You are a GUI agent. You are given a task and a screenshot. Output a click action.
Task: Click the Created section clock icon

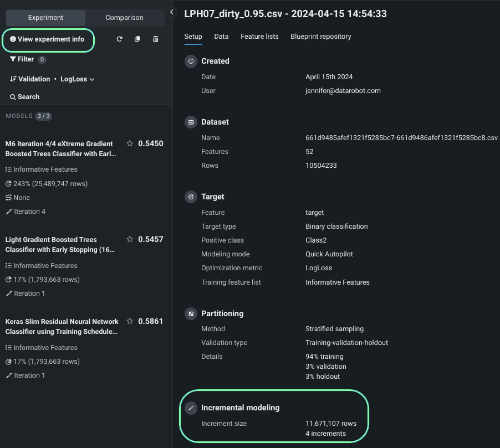(191, 61)
